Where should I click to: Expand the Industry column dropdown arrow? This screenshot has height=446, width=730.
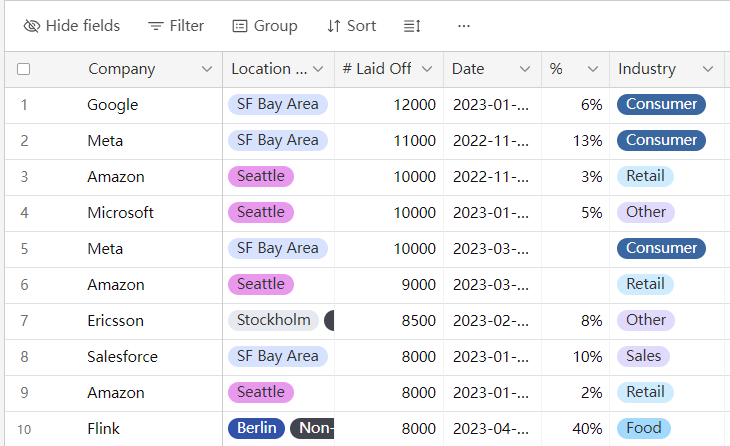coord(708,69)
